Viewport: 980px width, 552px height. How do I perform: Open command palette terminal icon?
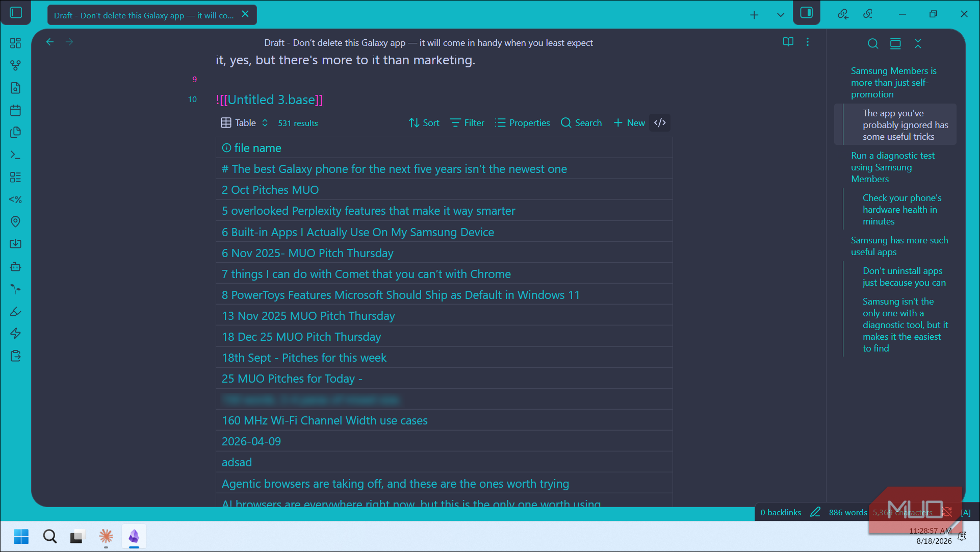pos(16,155)
